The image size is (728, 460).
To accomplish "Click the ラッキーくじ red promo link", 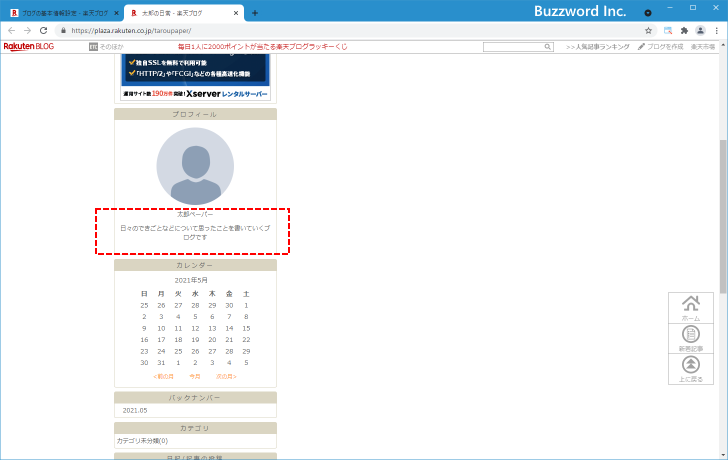I will (263, 47).
